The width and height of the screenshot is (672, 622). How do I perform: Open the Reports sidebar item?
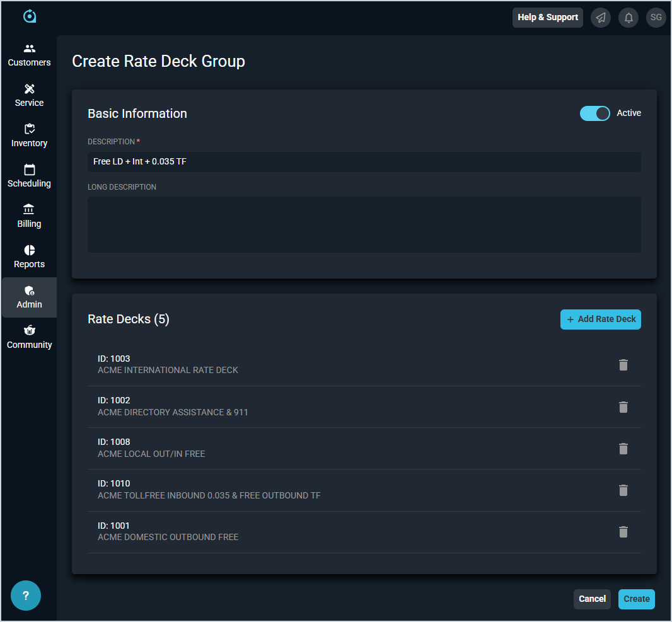(x=29, y=257)
